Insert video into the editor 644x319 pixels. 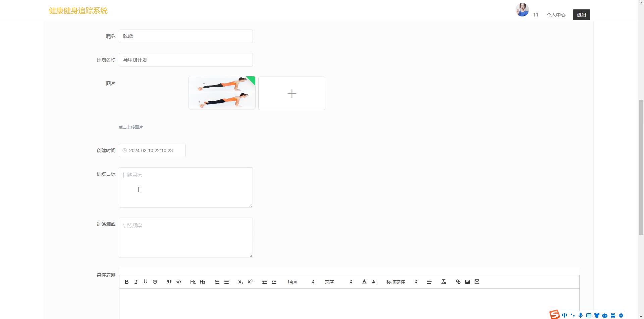click(477, 282)
